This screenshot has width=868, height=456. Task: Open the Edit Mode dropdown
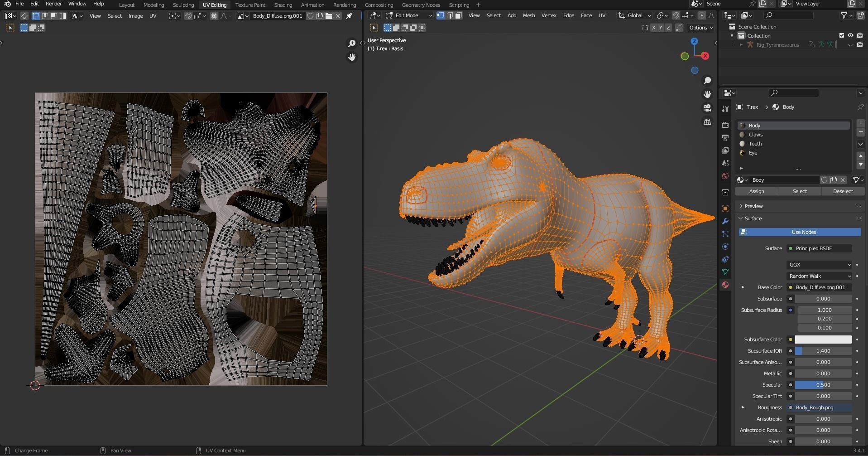pos(409,15)
